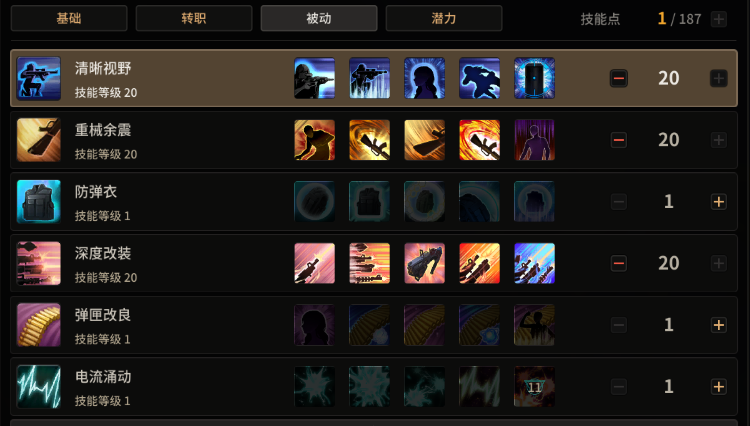This screenshot has width=750, height=426.
Task: Click the plus button beside 技能点 counter
Action: (x=718, y=19)
